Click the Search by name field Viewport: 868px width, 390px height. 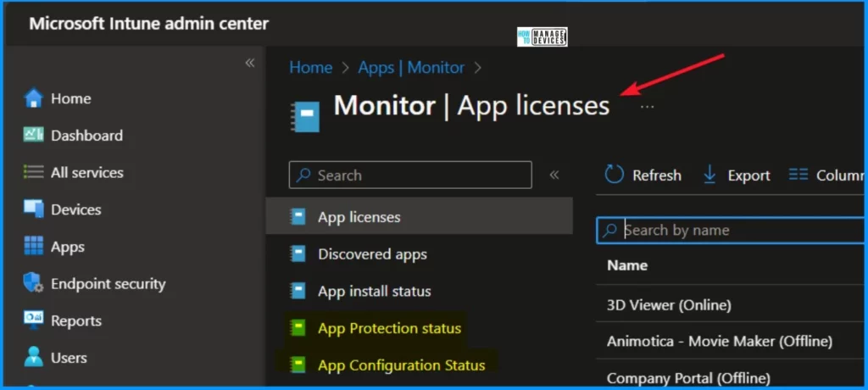(731, 231)
